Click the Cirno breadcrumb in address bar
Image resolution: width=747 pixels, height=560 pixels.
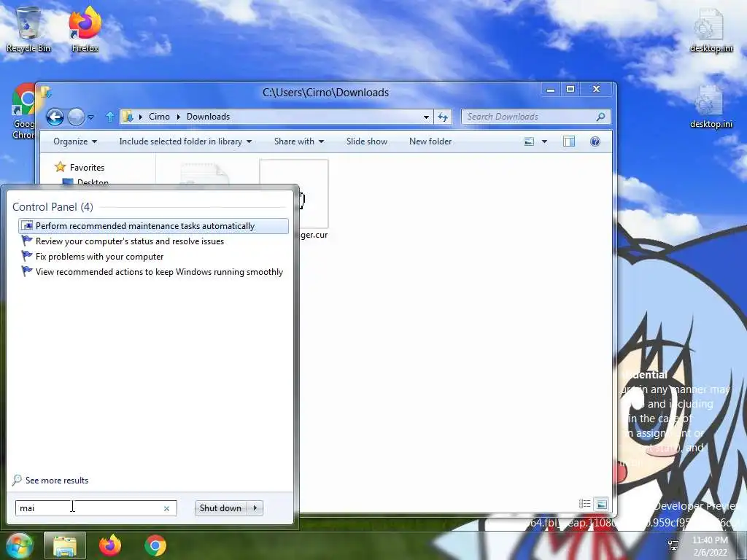(159, 117)
